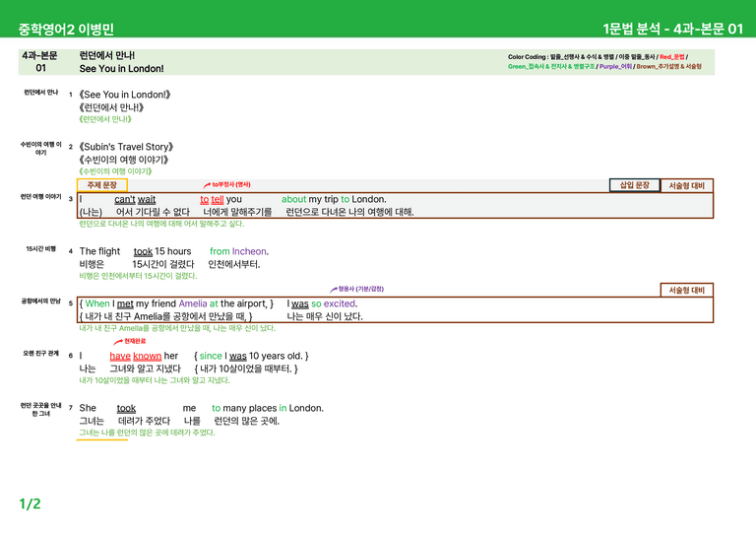The height and width of the screenshot is (535, 756).
Task: Click the red note "현재완료"
Action: [135, 341]
